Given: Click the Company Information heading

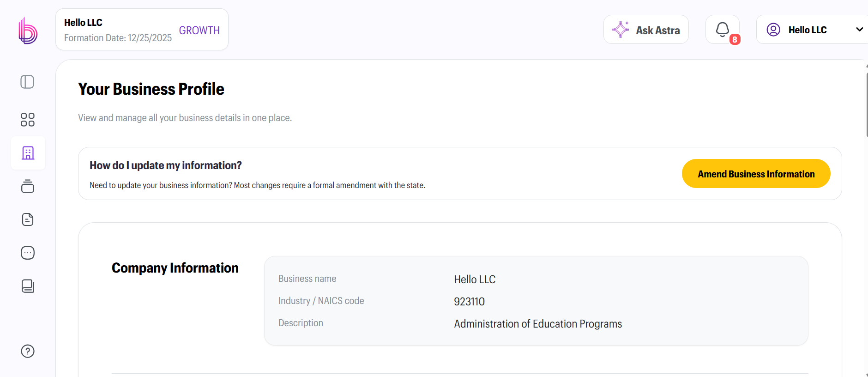Looking at the screenshot, I should coord(175,268).
